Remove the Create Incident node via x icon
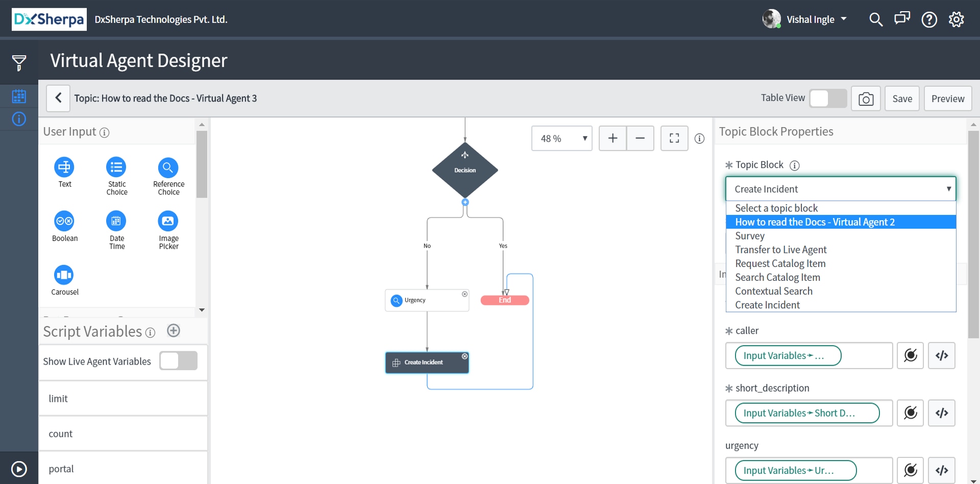This screenshot has height=484, width=980. (x=464, y=356)
